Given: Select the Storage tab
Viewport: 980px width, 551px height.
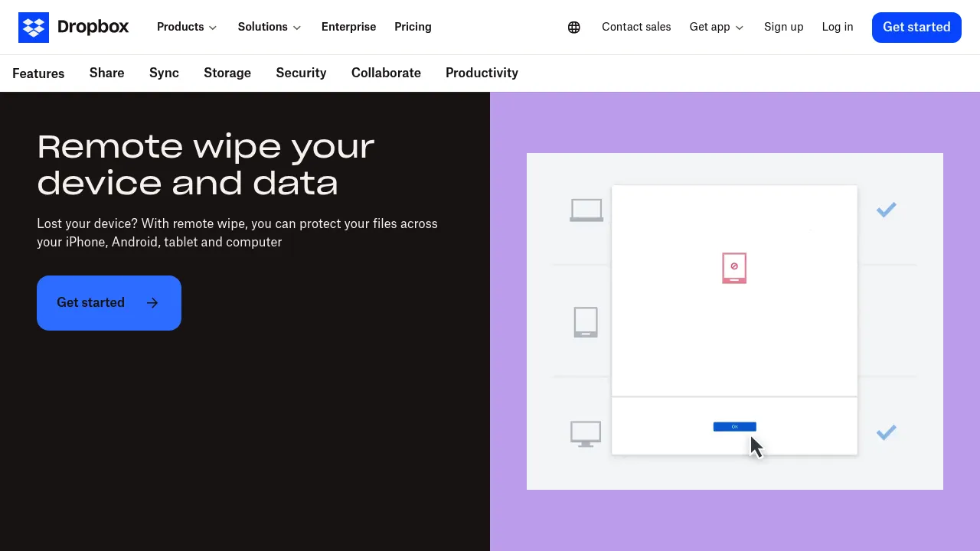Looking at the screenshot, I should click(227, 73).
